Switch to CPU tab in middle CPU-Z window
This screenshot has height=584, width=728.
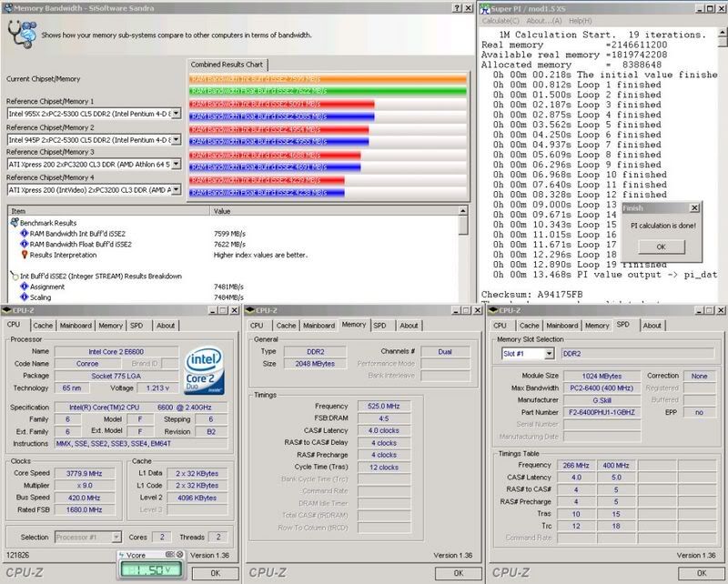(x=257, y=326)
